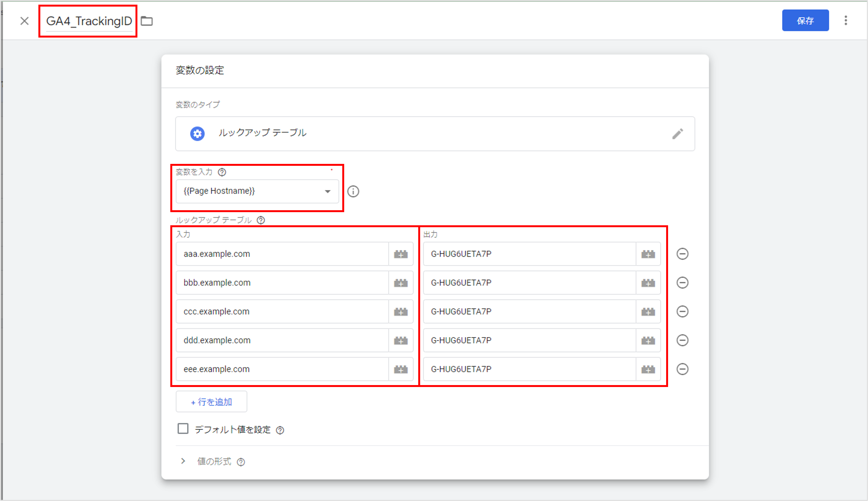Screen dimensions: 868x501
Task: Enable the デフォルト値を設定 checkbox
Action: click(x=183, y=429)
